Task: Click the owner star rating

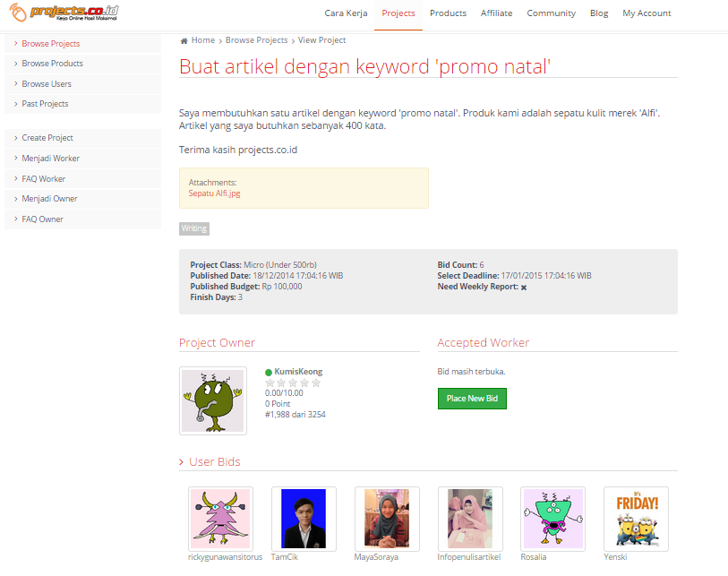Action: pyautogui.click(x=292, y=383)
